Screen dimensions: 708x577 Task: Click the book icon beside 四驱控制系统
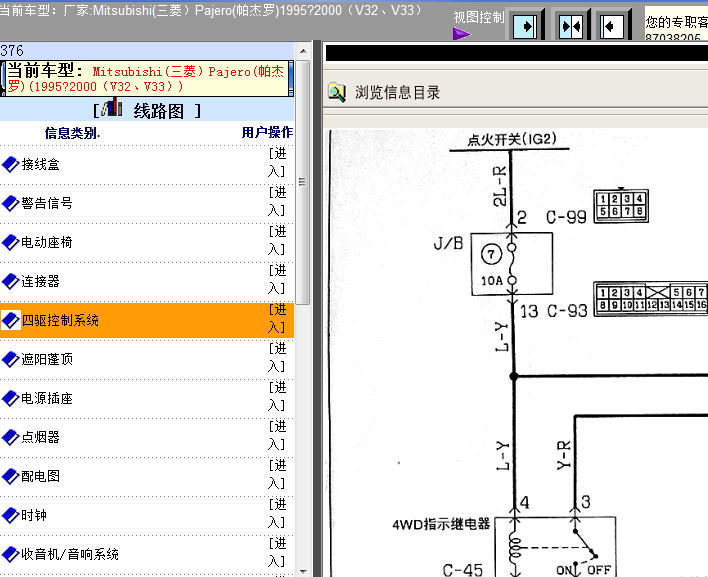click(10, 320)
